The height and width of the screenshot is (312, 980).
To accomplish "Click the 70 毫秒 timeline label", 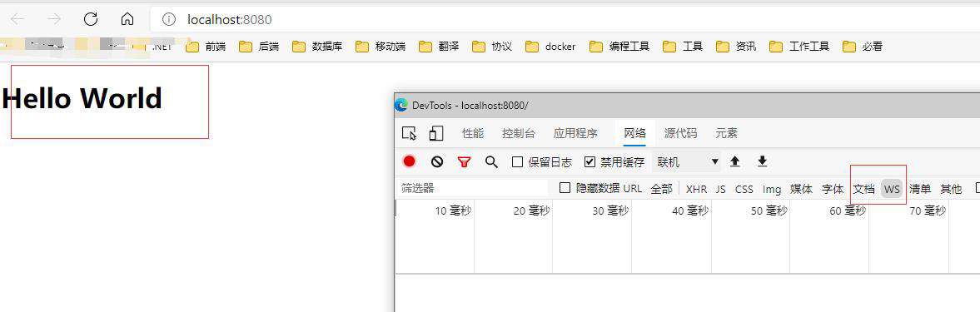I will coord(927,211).
